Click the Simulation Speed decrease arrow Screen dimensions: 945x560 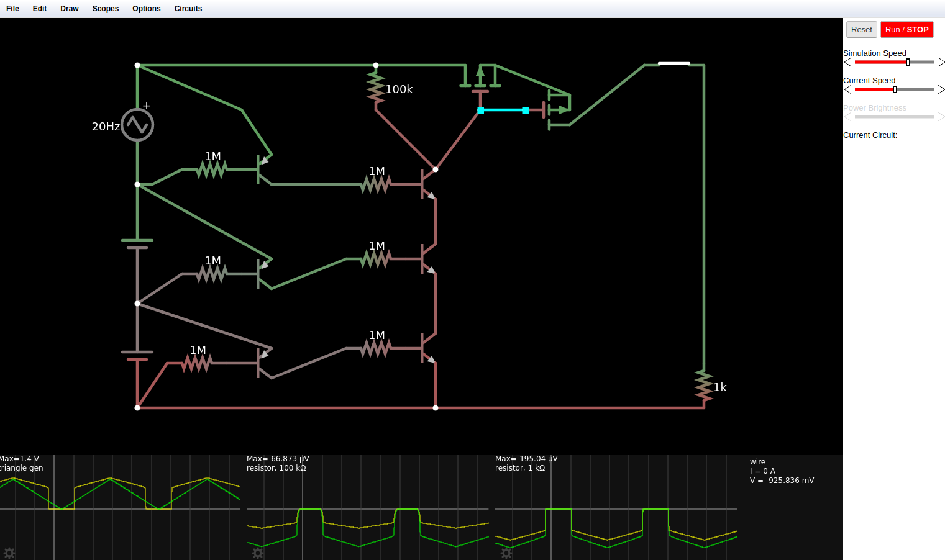[x=848, y=62]
